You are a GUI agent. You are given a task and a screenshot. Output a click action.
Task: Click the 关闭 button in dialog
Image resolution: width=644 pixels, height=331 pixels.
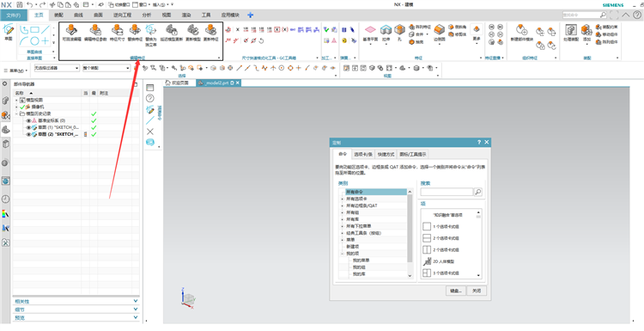coord(477,291)
